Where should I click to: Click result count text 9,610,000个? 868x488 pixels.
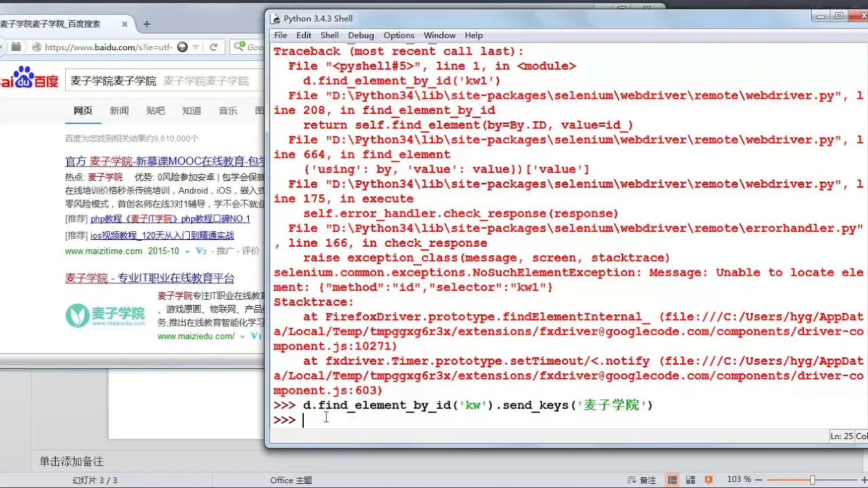click(132, 138)
